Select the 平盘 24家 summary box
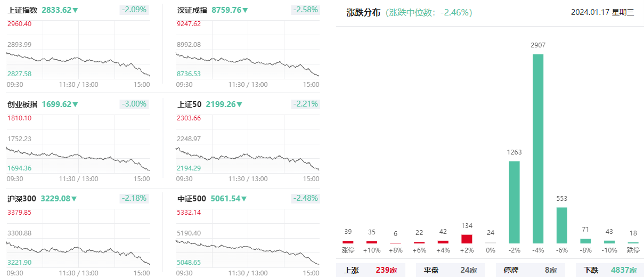The height and width of the screenshot is (277, 644). [451, 270]
